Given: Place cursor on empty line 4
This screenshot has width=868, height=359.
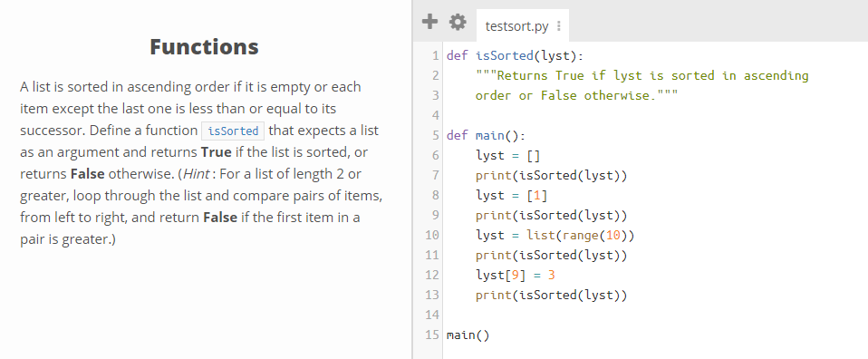Looking at the screenshot, I should click(x=653, y=115).
